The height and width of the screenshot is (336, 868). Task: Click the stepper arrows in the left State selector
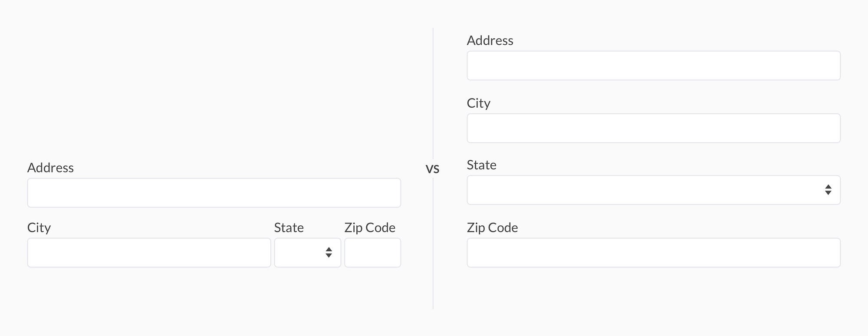330,252
